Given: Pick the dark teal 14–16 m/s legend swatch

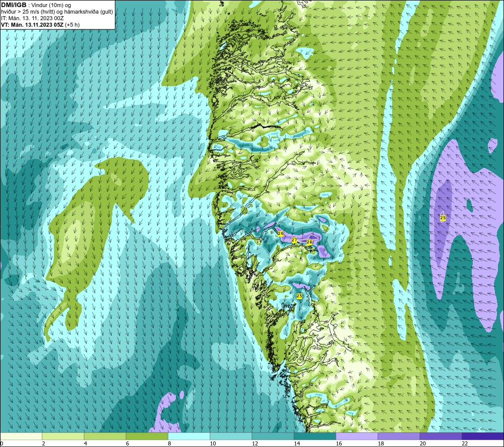Looking at the screenshot, I should point(315,436).
